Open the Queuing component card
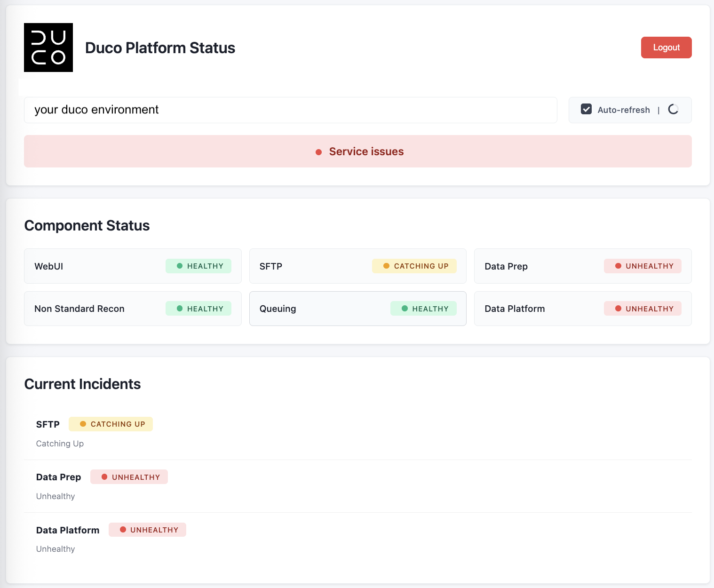714x588 pixels. 357,309
